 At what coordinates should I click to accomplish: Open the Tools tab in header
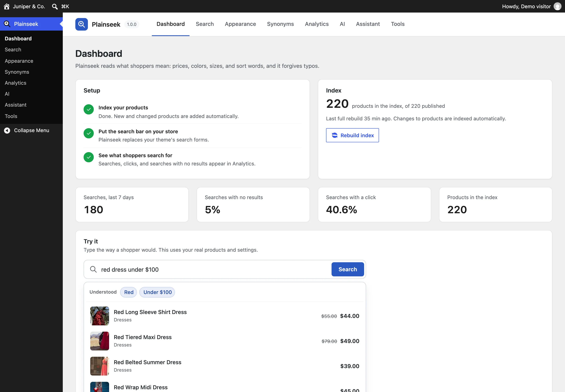point(398,24)
